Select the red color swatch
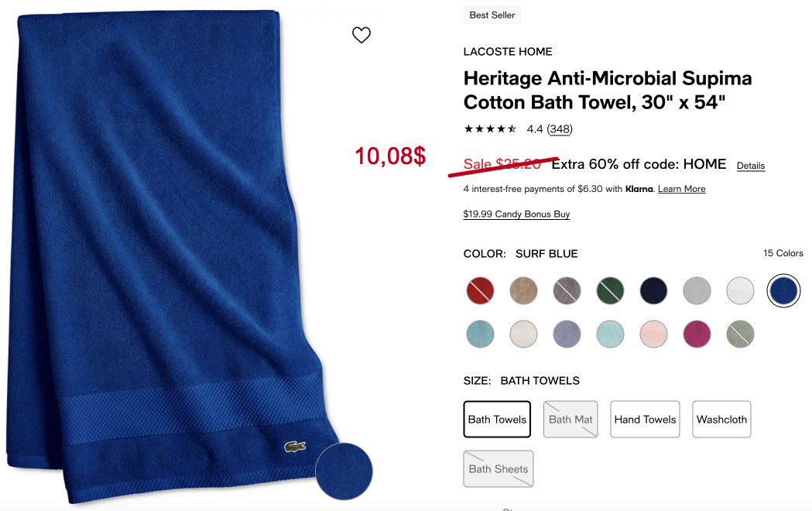Viewport: 812px width, 511px height. point(480,291)
